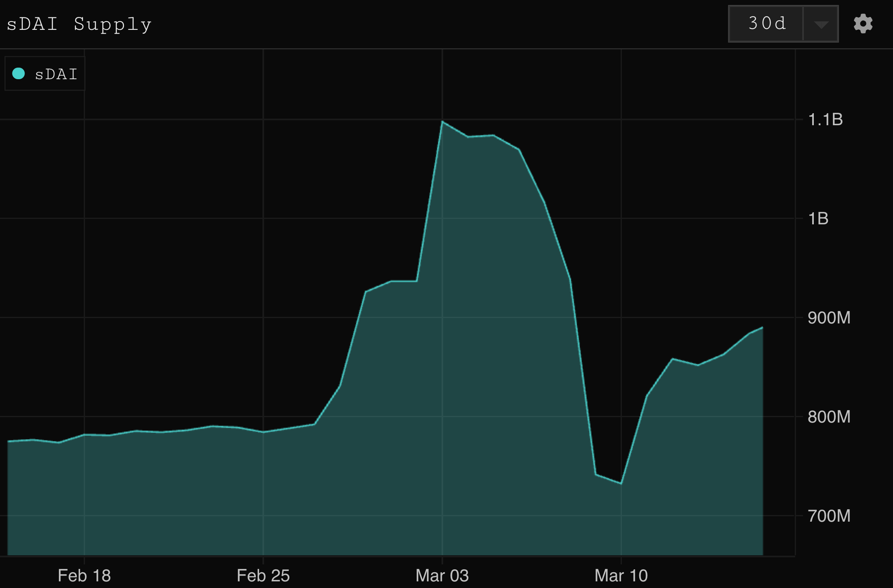
Task: Click the first data point at chart start
Action: pyautogui.click(x=8, y=441)
